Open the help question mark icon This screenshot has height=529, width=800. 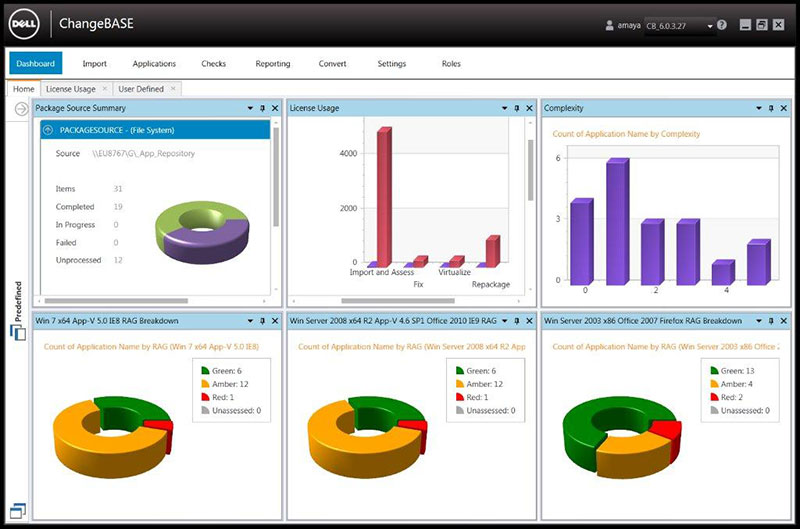click(721, 24)
